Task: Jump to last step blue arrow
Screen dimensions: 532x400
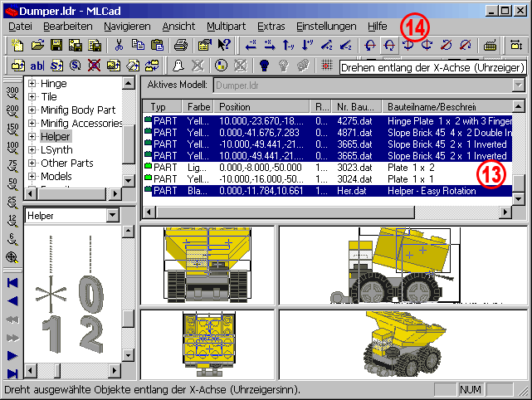Action: coord(12,374)
